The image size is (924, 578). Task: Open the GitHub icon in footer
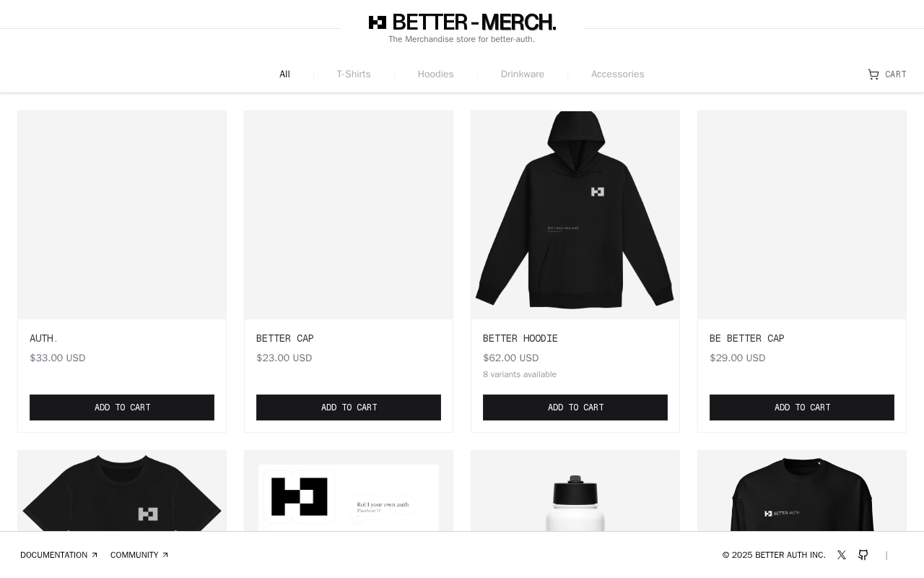click(863, 555)
